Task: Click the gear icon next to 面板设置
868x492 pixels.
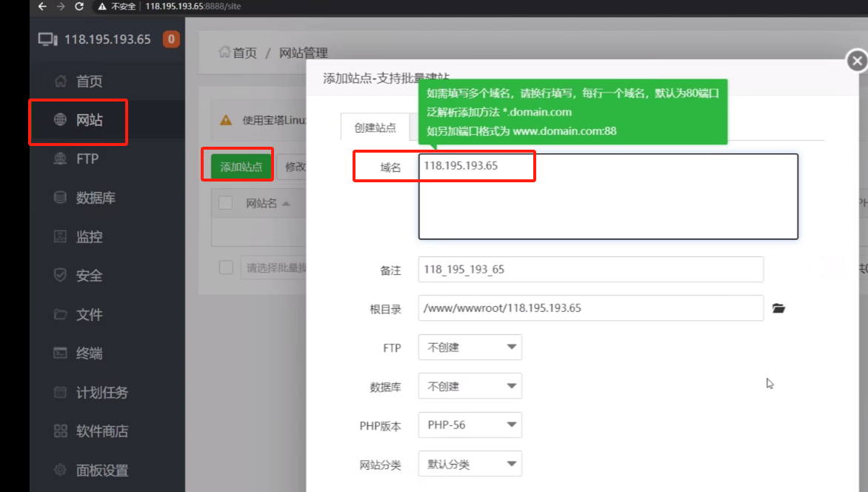Action: click(60, 470)
